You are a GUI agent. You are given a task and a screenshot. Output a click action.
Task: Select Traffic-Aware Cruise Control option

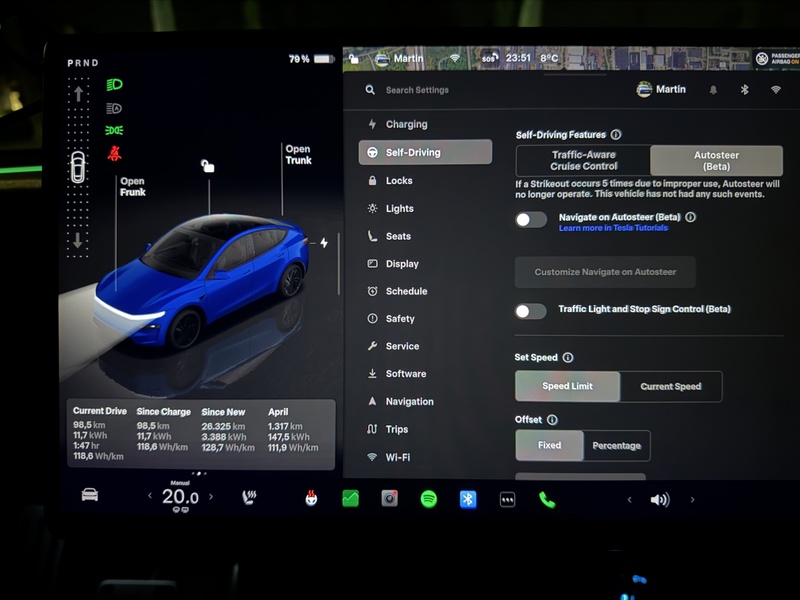pyautogui.click(x=583, y=160)
